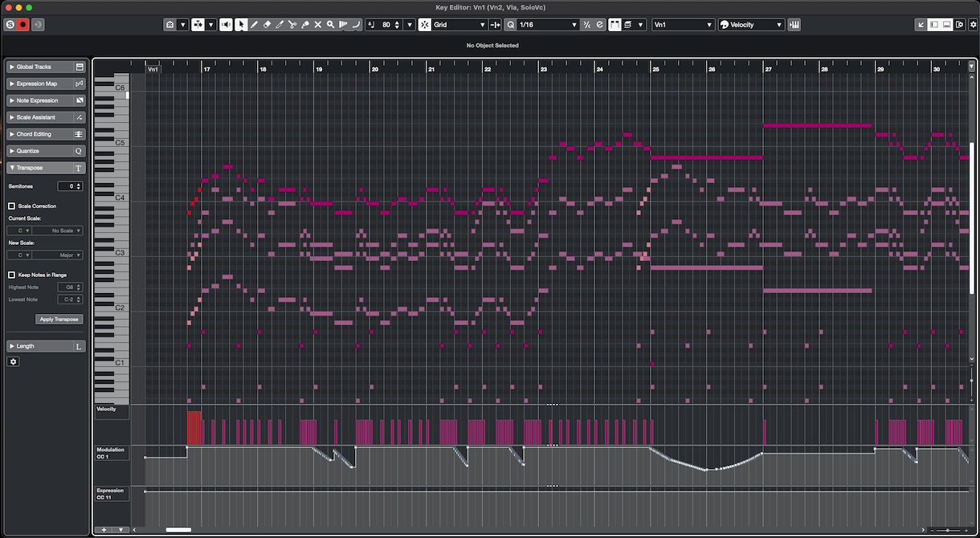Open the 1/16 quantize preset dropdown
980x538 pixels.
point(548,25)
